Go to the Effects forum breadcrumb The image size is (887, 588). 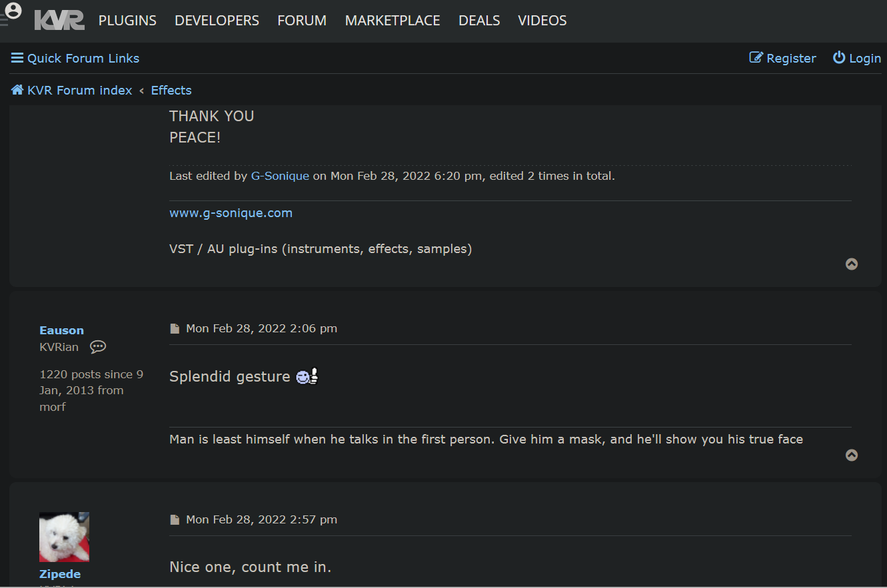click(x=171, y=90)
